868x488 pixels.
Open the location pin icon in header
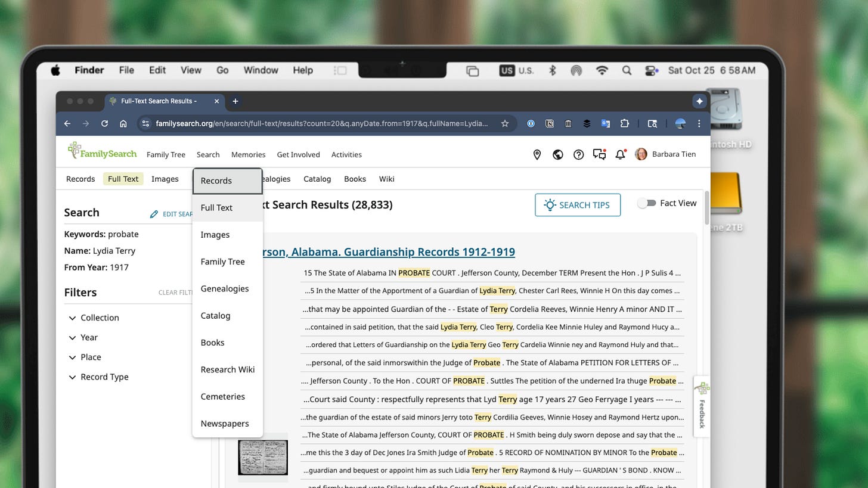coord(537,155)
